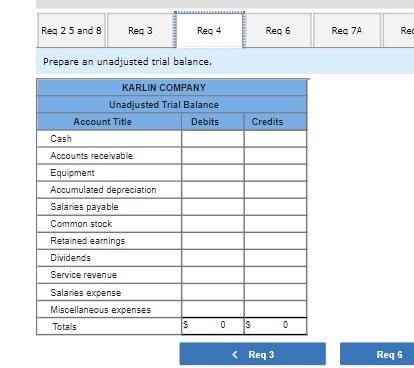Screen dimensions: 414x368
Task: Go to the Req 6 tab
Action: [278, 31]
